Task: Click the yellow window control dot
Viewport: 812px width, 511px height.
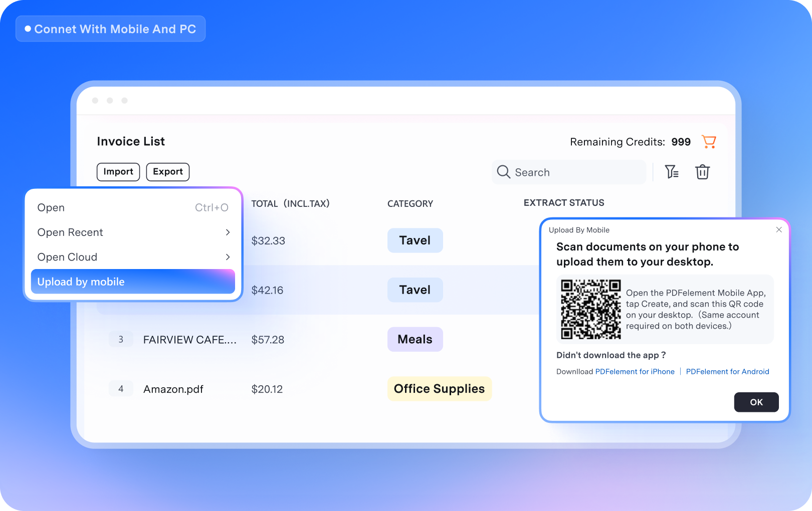Action: [110, 100]
